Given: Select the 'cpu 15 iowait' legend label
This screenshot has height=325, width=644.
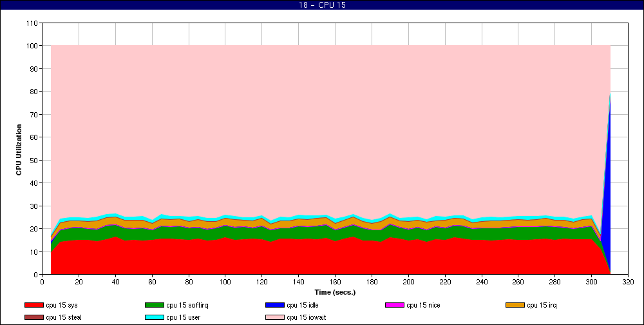Looking at the screenshot, I should [x=307, y=318].
